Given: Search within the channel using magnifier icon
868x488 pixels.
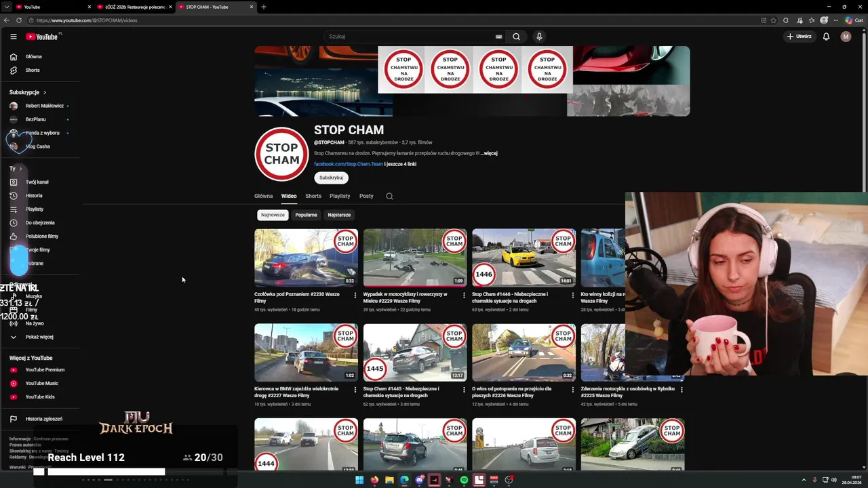Looking at the screenshot, I should (x=389, y=196).
